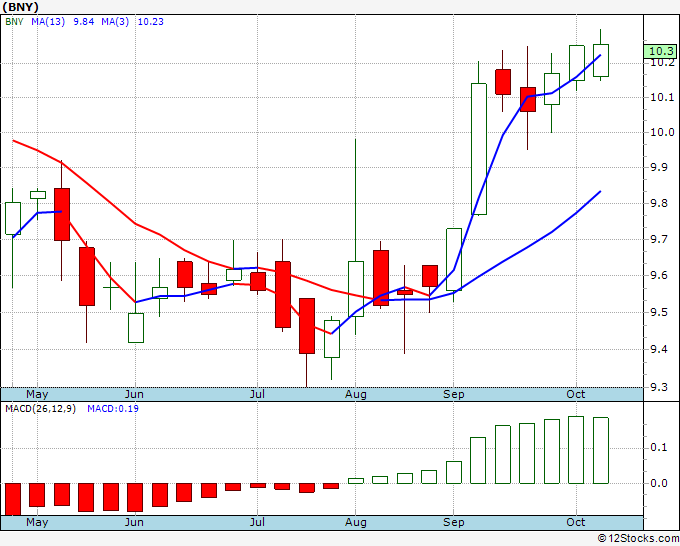Image resolution: width=680 pixels, height=546 pixels.
Task: Select May on the price chart date axis
Action: coord(37,394)
